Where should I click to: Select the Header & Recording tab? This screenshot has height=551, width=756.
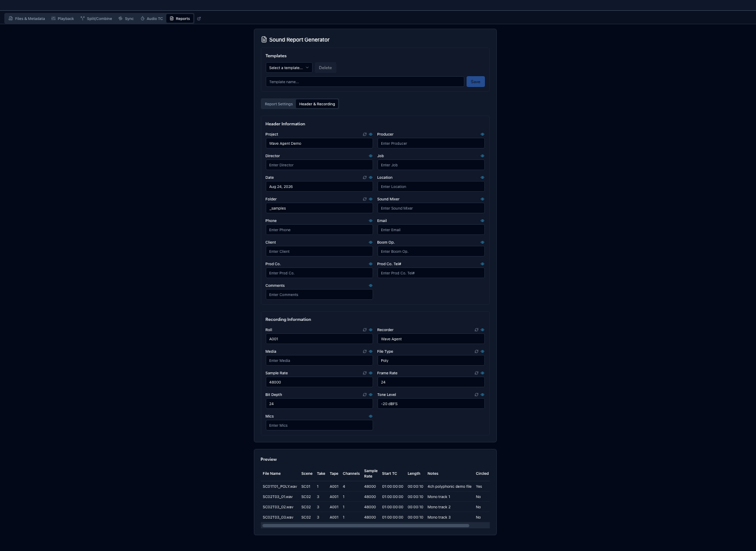[x=317, y=104]
